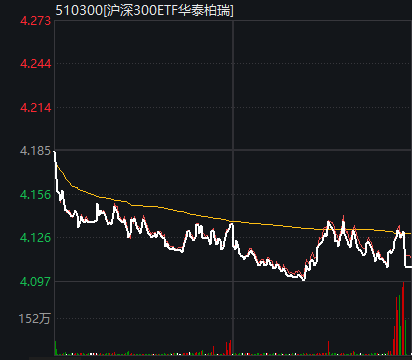The width and height of the screenshot is (412, 360).
Task: Click the chart title 510300[沪深300ETF华泰柏瑞]
Action: click(144, 10)
